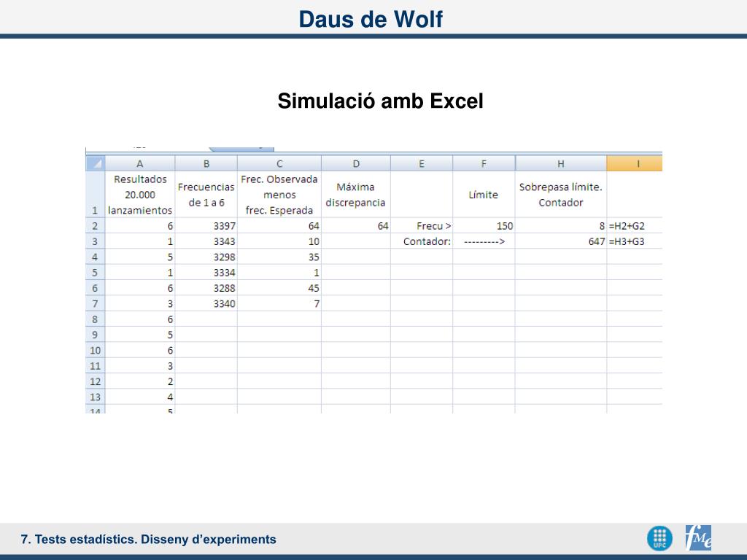This screenshot has width=747, height=560.
Task: Click cell 'Resultados 20.000 lanzamientos'
Action: click(x=140, y=195)
